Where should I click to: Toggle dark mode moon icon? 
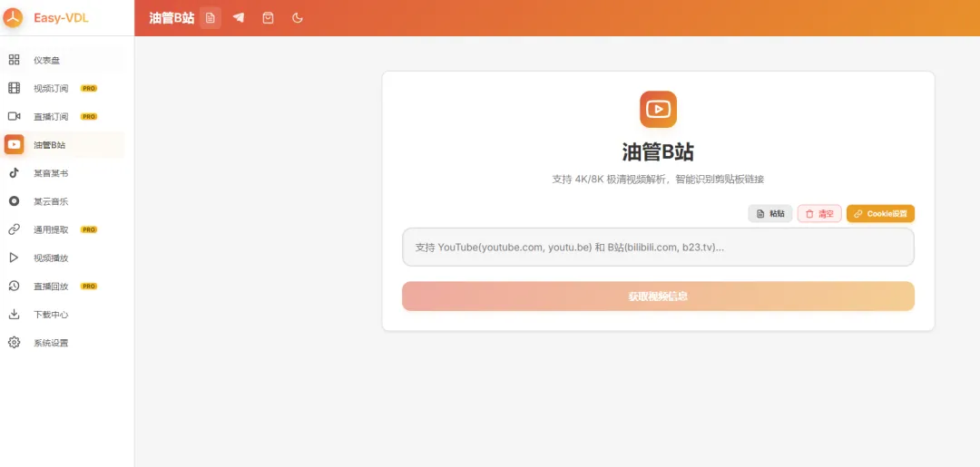[x=298, y=18]
